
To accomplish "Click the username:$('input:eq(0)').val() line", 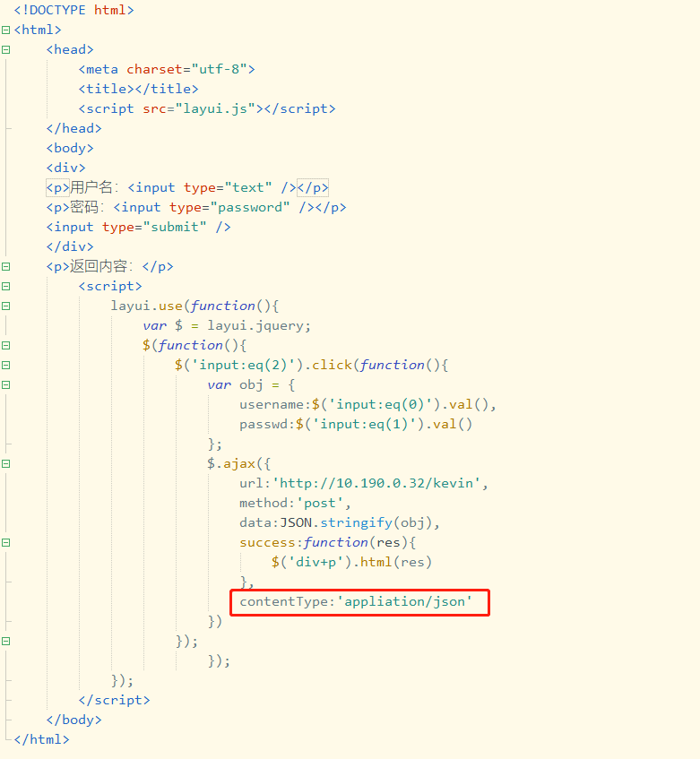I will (367, 405).
